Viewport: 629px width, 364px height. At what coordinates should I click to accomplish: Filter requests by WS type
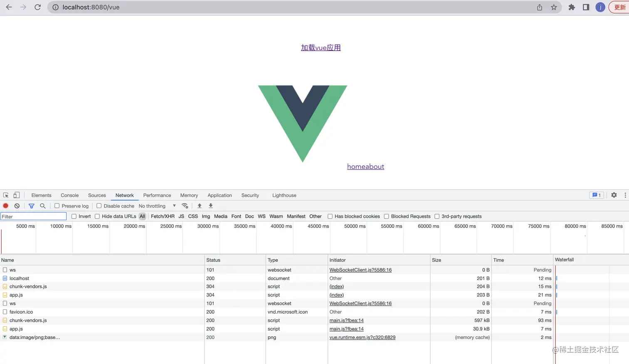pyautogui.click(x=262, y=216)
